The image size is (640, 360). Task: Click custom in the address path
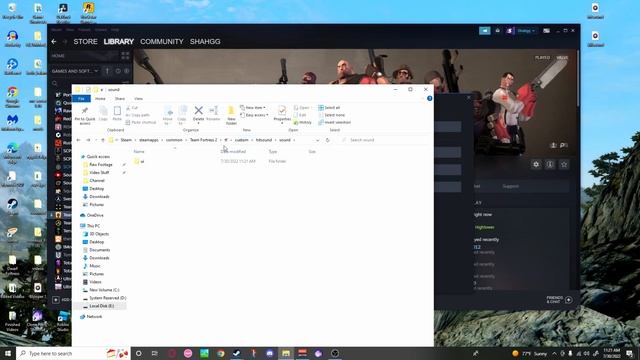tap(241, 140)
